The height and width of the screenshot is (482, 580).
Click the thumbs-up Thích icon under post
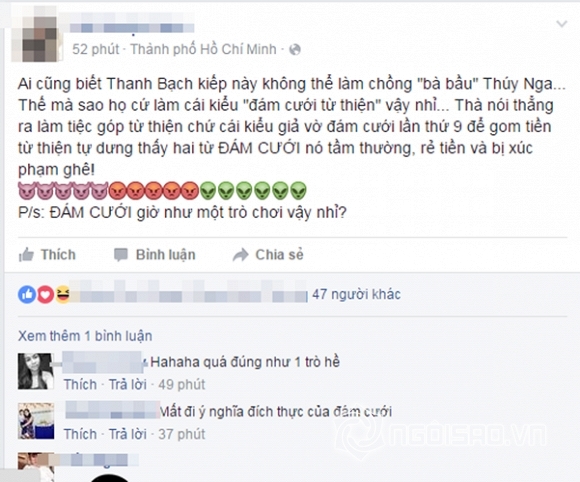(x=26, y=255)
